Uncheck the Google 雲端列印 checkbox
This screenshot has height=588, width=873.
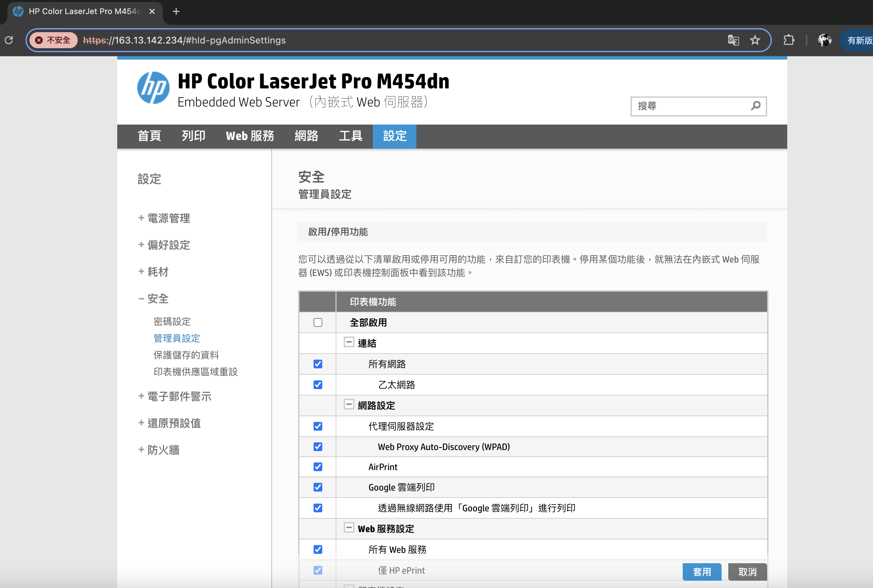[x=318, y=487]
